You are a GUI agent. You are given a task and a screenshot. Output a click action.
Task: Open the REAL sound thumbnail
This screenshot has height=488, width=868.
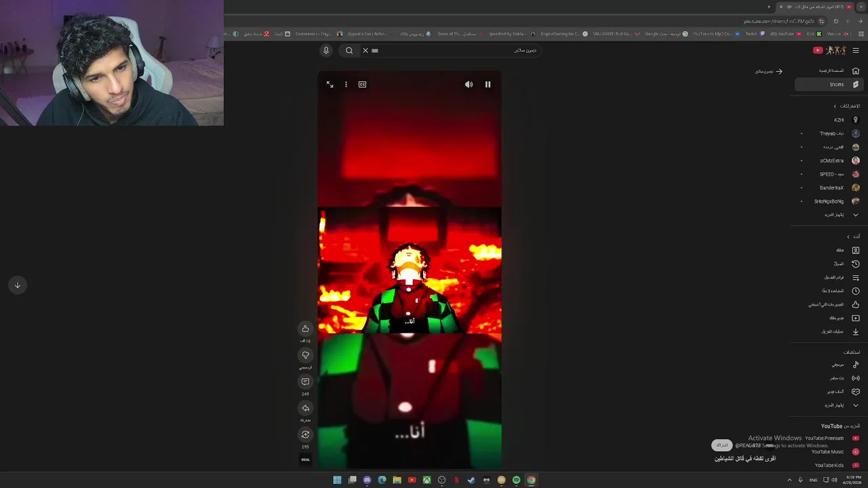pos(305,460)
